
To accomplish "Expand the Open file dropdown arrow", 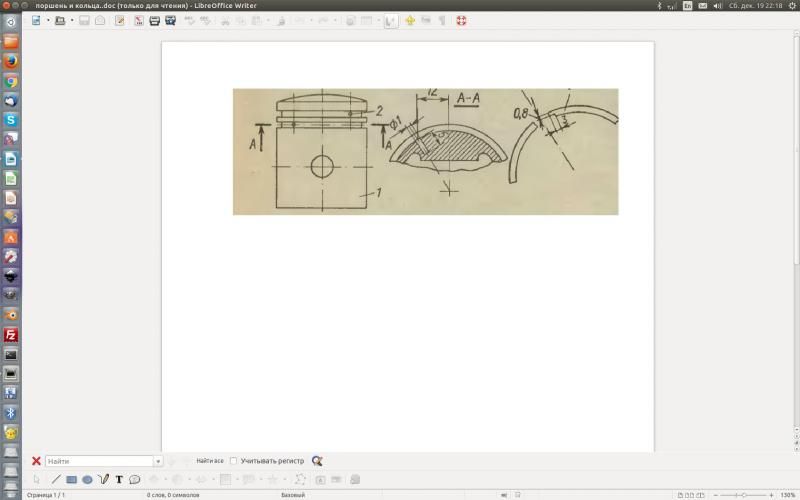I will [72, 20].
